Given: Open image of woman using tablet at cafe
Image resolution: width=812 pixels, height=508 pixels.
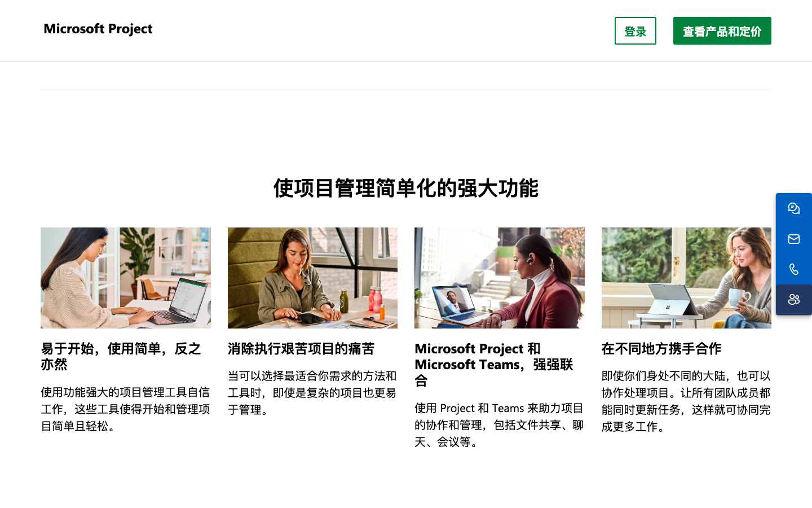Looking at the screenshot, I should click(x=312, y=278).
